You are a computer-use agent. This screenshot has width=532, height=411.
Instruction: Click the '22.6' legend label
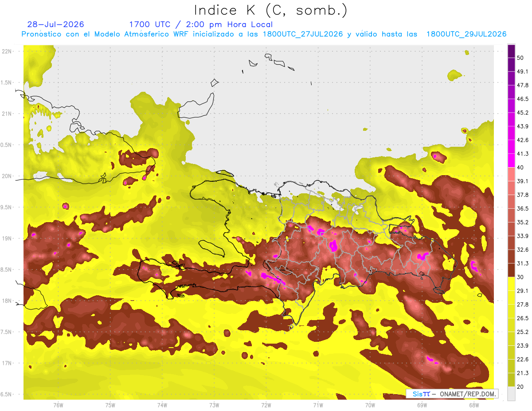(523, 360)
